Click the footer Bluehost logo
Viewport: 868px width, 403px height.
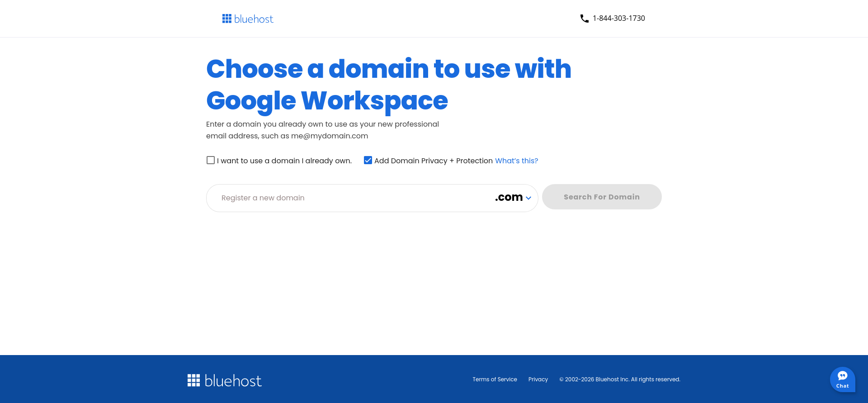coord(225,380)
